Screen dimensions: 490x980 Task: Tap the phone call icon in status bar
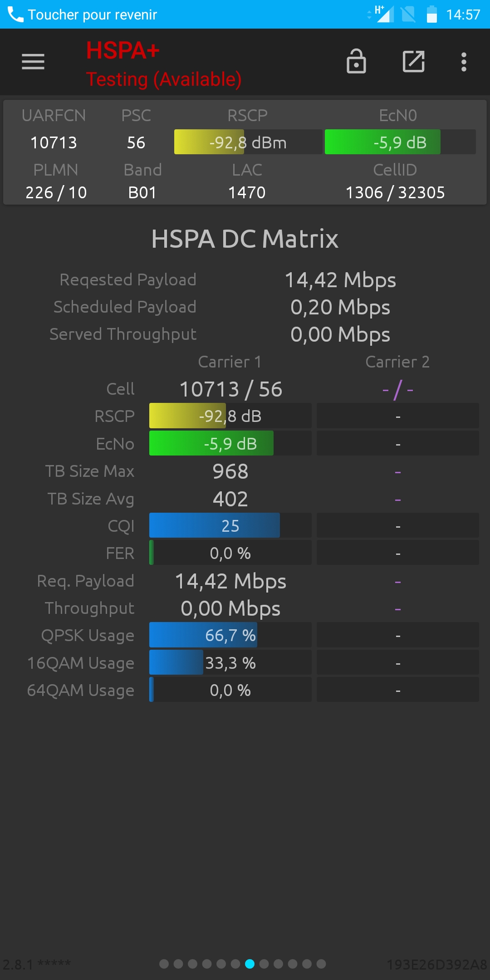coord(15,15)
